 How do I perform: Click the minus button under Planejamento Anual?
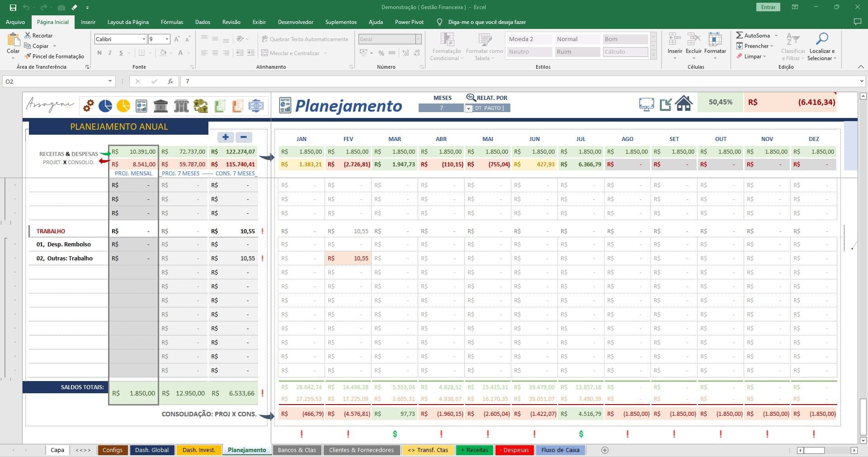click(x=244, y=137)
